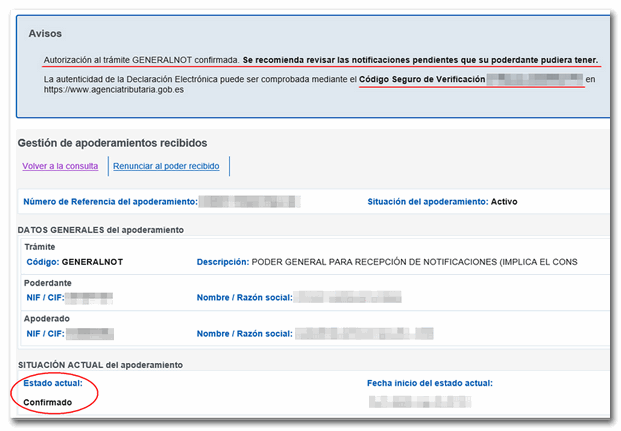Open 'Renunciar al poder recibido' link
Image resolution: width=621 pixels, height=431 pixels.
pos(168,166)
